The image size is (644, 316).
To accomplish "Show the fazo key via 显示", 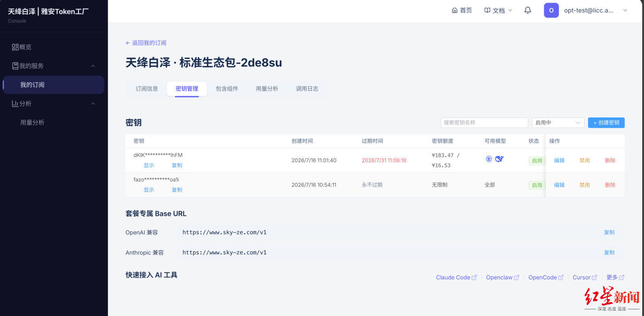I will point(149,190).
